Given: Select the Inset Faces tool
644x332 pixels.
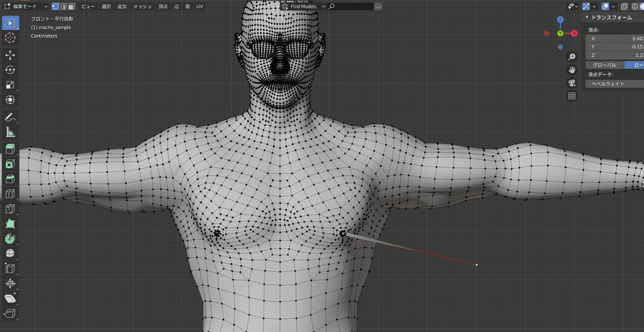Looking at the screenshot, I should (10, 164).
